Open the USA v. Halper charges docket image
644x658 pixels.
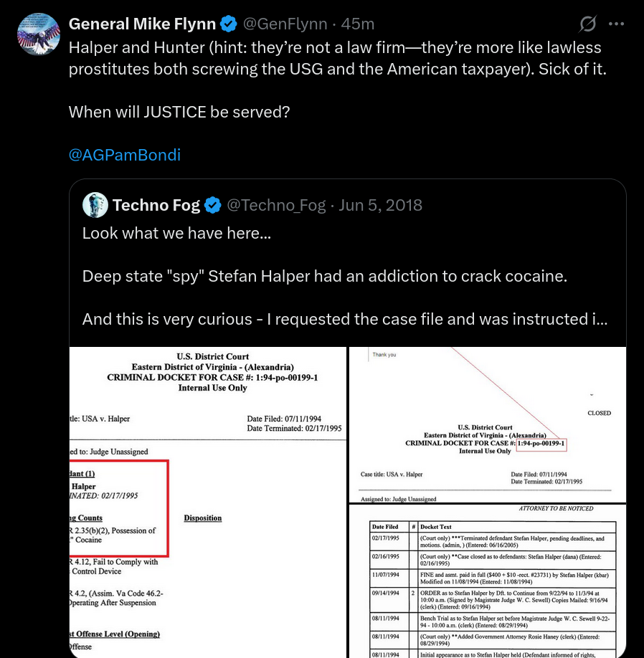tap(208, 502)
